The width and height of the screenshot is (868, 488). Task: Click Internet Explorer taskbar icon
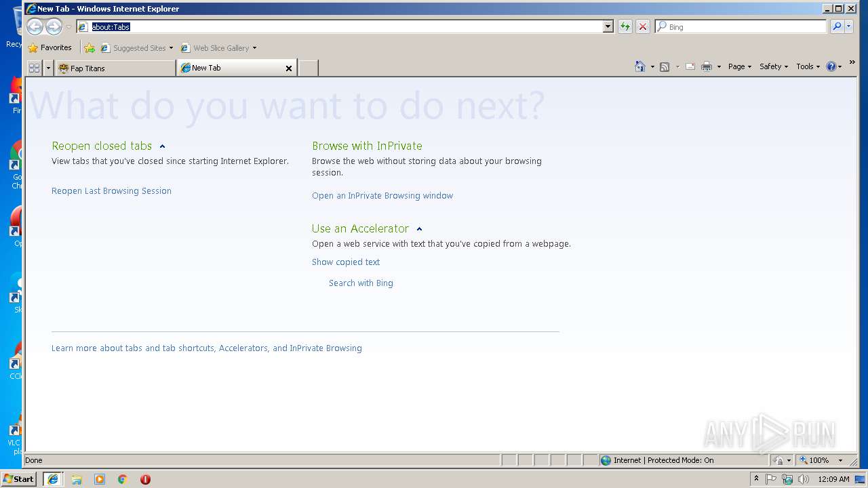[53, 479]
